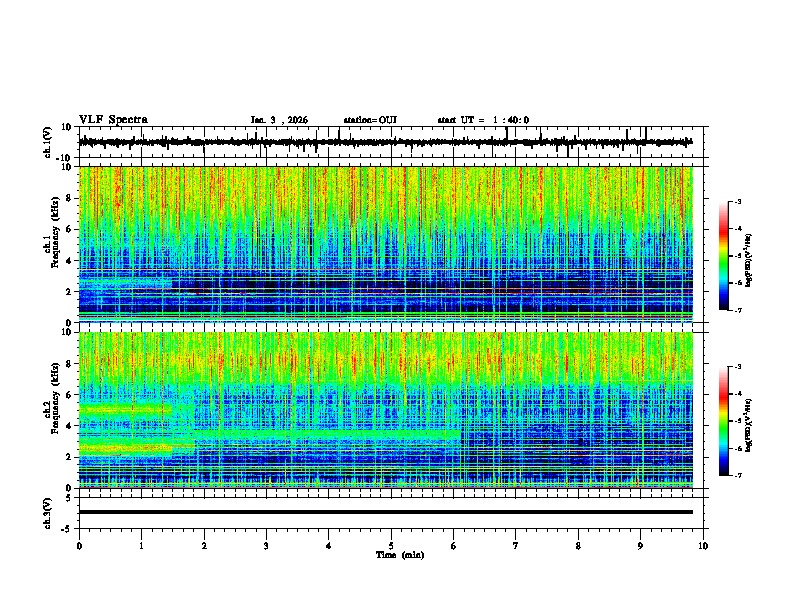Click the log(PSD) label beside ch.2 color bar
792x612 pixels.
749,425
